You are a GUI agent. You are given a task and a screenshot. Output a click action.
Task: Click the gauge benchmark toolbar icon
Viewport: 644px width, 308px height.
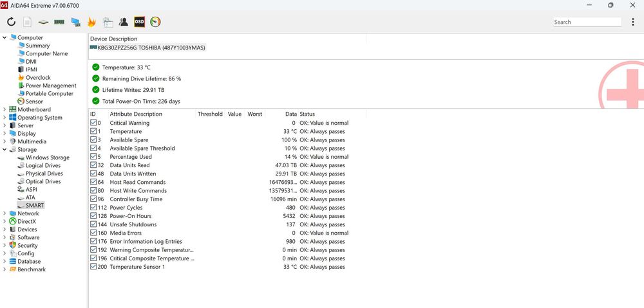(x=155, y=22)
